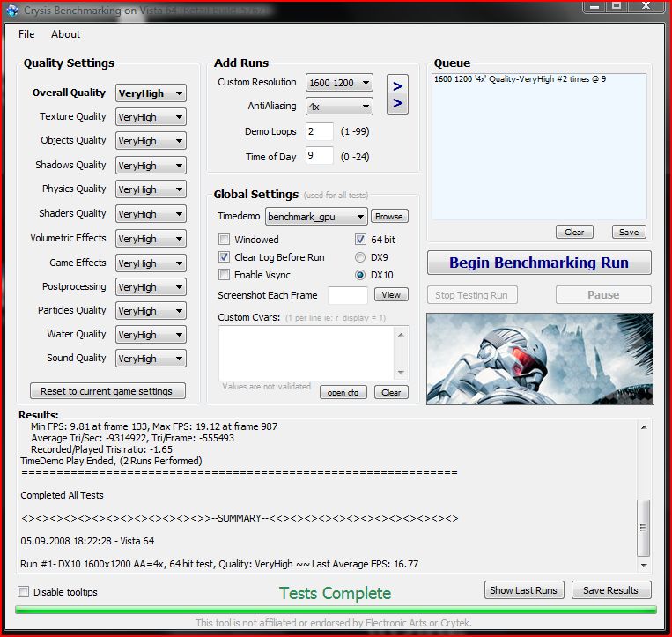Clear the Queue list
Screen dimensions: 672x637
point(574,232)
